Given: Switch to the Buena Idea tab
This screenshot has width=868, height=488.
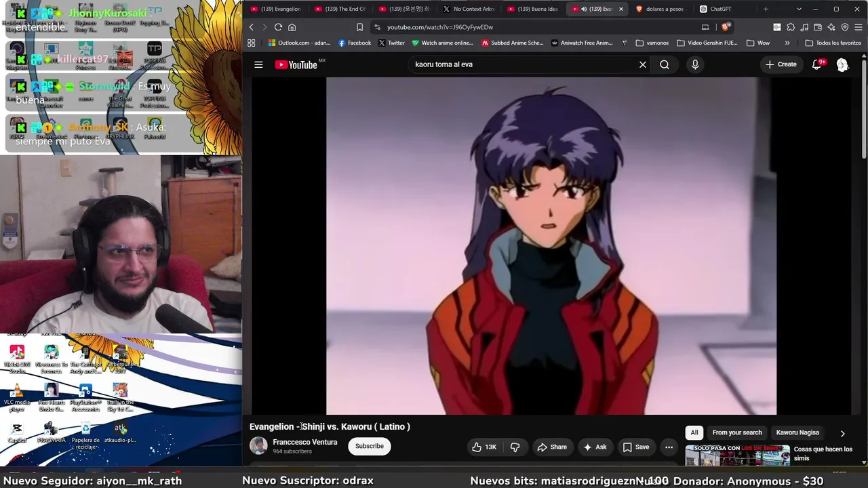Looking at the screenshot, I should click(x=533, y=9).
